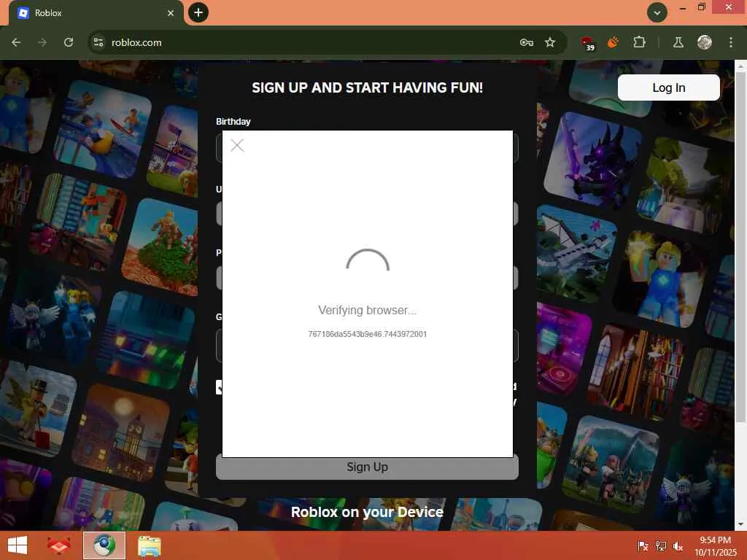Image resolution: width=747 pixels, height=560 pixels.
Task: Open the Chrome profile avatar
Action: (705, 42)
